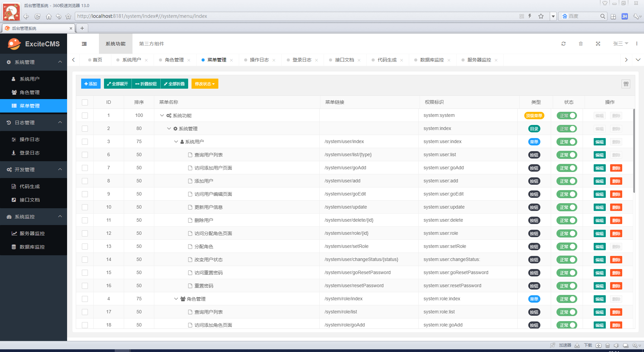Click the fullscreen expand icon
The width and height of the screenshot is (644, 352).
pos(598,44)
